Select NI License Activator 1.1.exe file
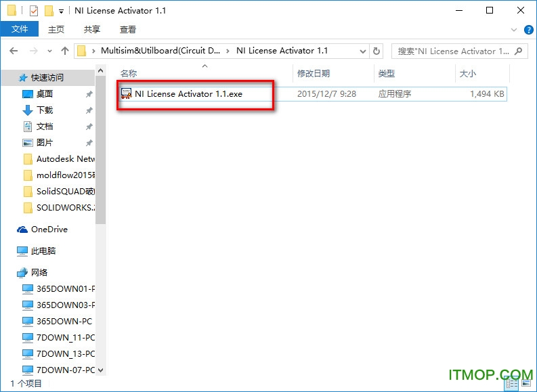Viewport: 537px width, 392px height. pyautogui.click(x=188, y=94)
